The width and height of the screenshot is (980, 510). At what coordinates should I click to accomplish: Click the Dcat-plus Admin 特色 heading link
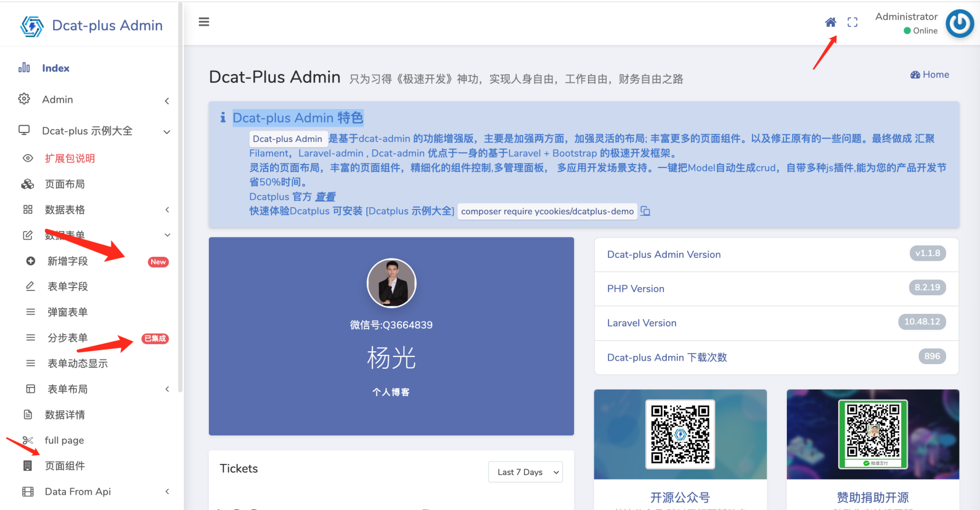click(298, 118)
